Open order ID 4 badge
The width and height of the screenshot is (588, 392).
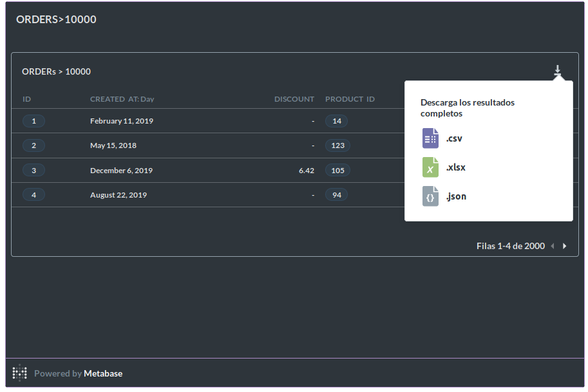(x=33, y=195)
